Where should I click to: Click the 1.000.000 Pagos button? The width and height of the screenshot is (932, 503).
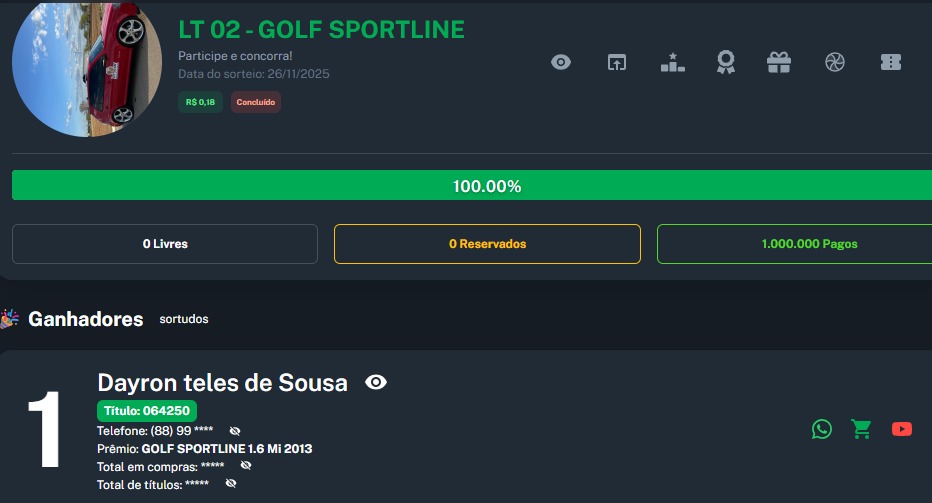795,244
